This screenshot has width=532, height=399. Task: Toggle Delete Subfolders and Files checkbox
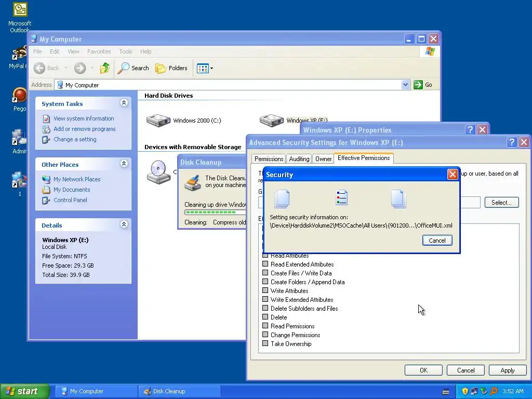pyautogui.click(x=265, y=308)
